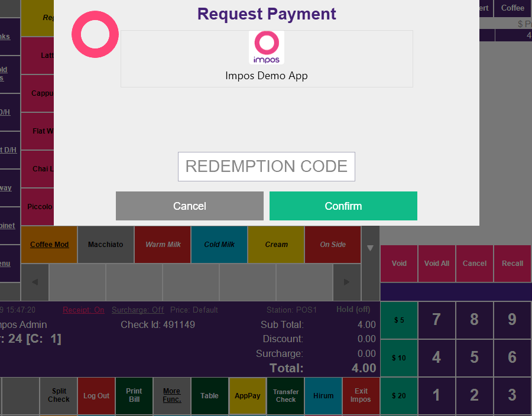Viewport: 532px width, 416px height.
Task: Tap the Void button
Action: tap(399, 264)
